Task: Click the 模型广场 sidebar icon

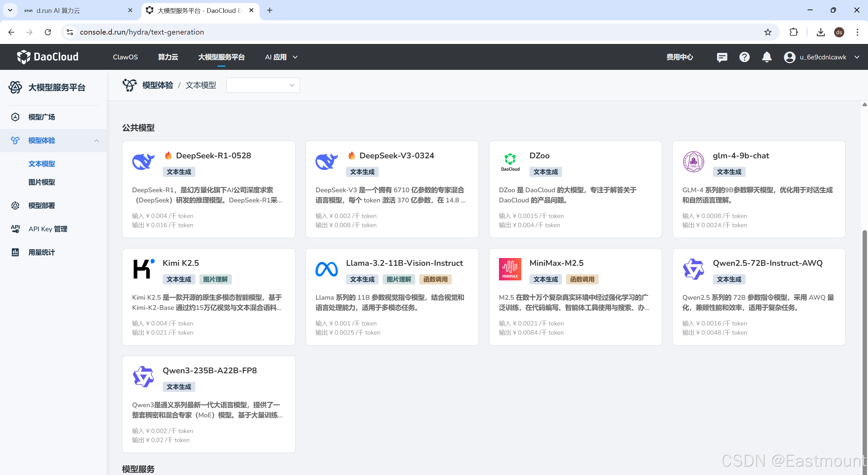Action: click(15, 117)
